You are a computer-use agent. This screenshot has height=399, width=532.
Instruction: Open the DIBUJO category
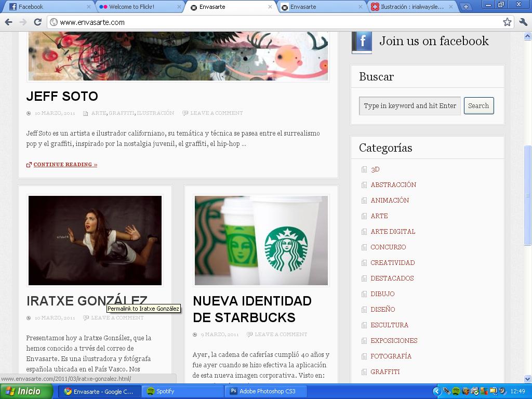(382, 294)
